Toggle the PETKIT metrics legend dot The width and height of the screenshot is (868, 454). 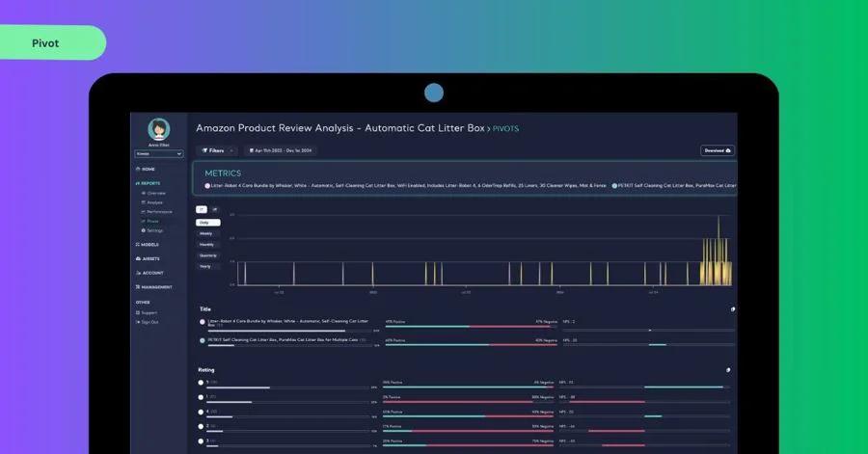(614, 186)
